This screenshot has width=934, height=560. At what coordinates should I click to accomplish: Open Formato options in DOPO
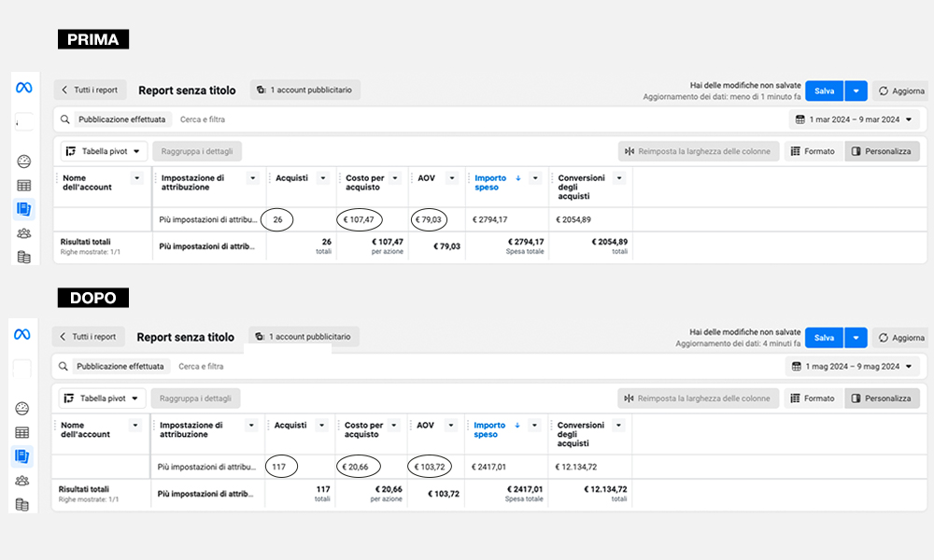[814, 399]
